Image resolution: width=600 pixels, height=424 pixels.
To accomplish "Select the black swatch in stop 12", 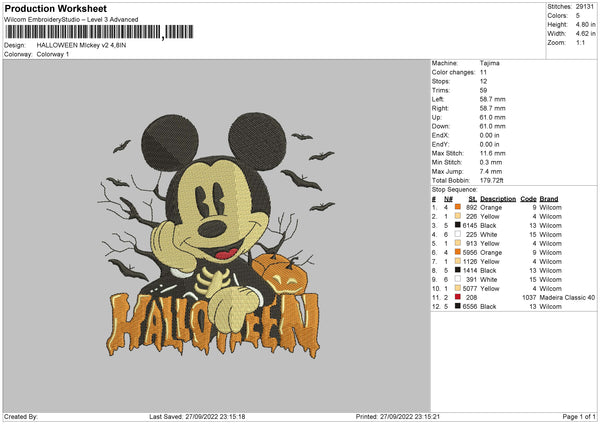I will click(458, 306).
